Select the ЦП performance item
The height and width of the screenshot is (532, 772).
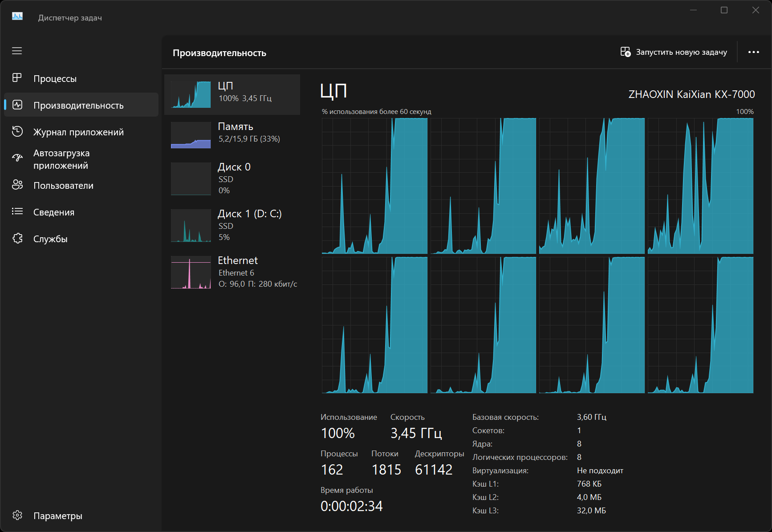232,94
